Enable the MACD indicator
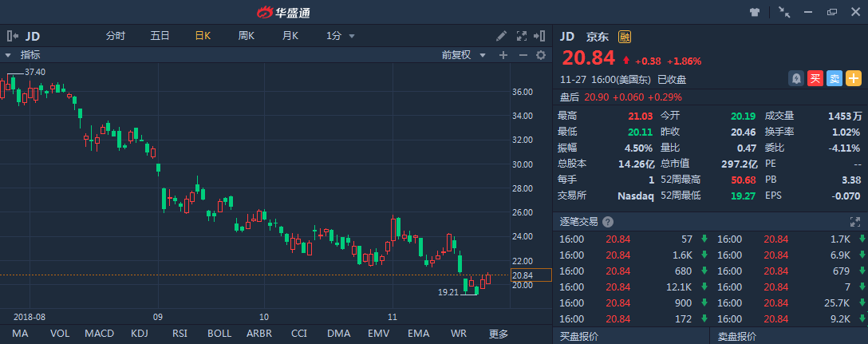The width and height of the screenshot is (868, 344). point(100,334)
